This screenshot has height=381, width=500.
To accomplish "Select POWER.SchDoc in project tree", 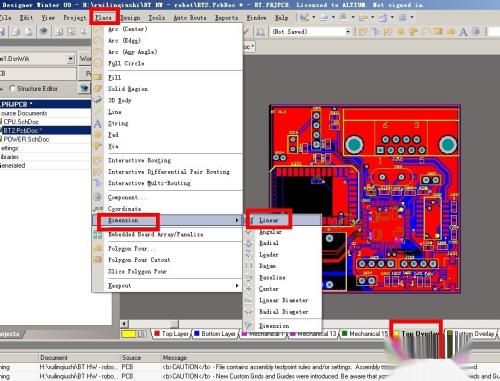I will [x=26, y=139].
